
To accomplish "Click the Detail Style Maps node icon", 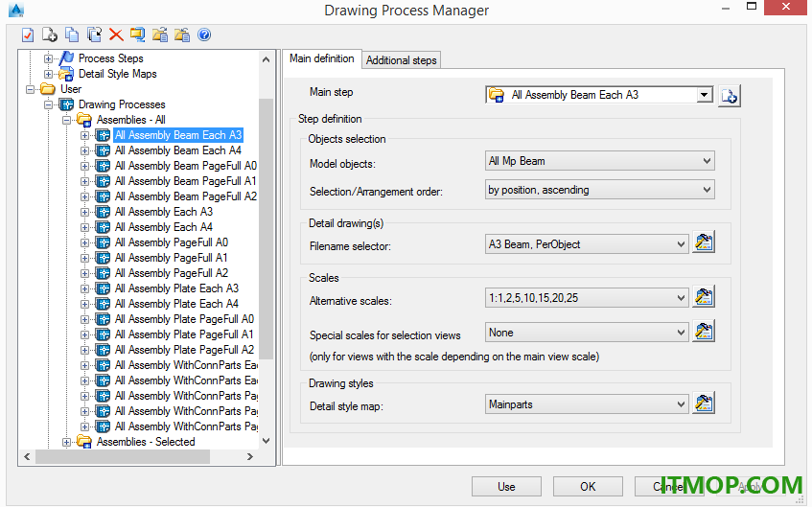I will click(x=66, y=74).
